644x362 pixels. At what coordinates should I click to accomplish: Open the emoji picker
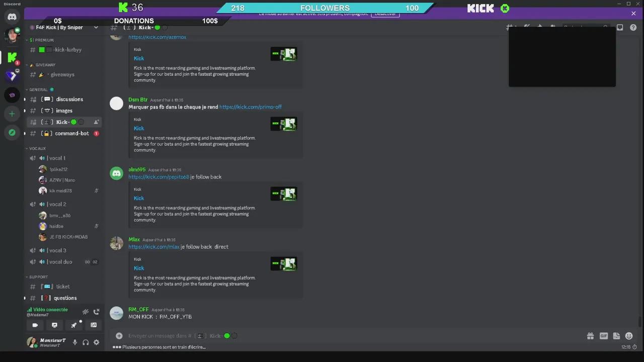629,336
